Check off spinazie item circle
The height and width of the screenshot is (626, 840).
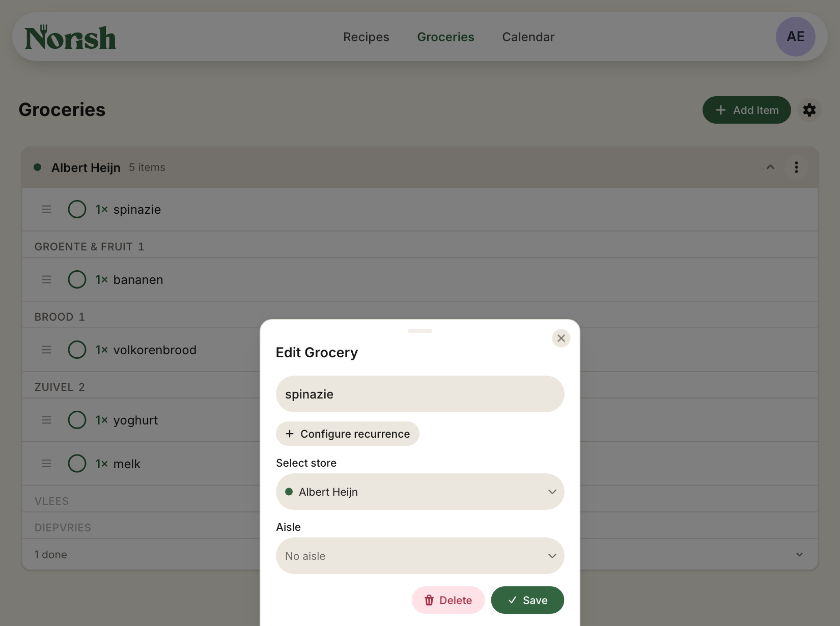pos(77,209)
